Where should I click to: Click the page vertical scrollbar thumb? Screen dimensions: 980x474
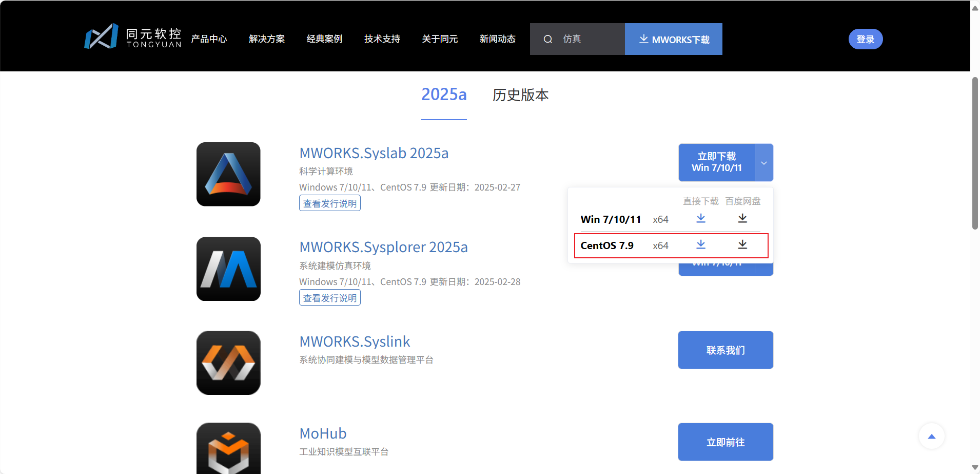pyautogui.click(x=975, y=153)
